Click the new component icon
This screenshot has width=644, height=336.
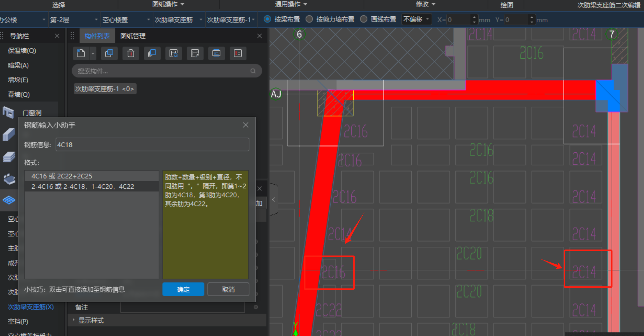pos(81,53)
